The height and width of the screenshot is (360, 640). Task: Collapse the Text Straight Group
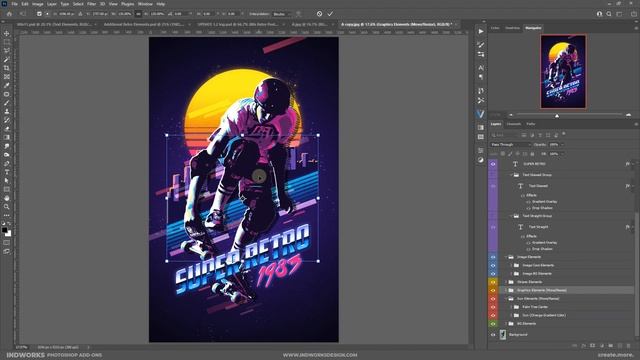511,216
